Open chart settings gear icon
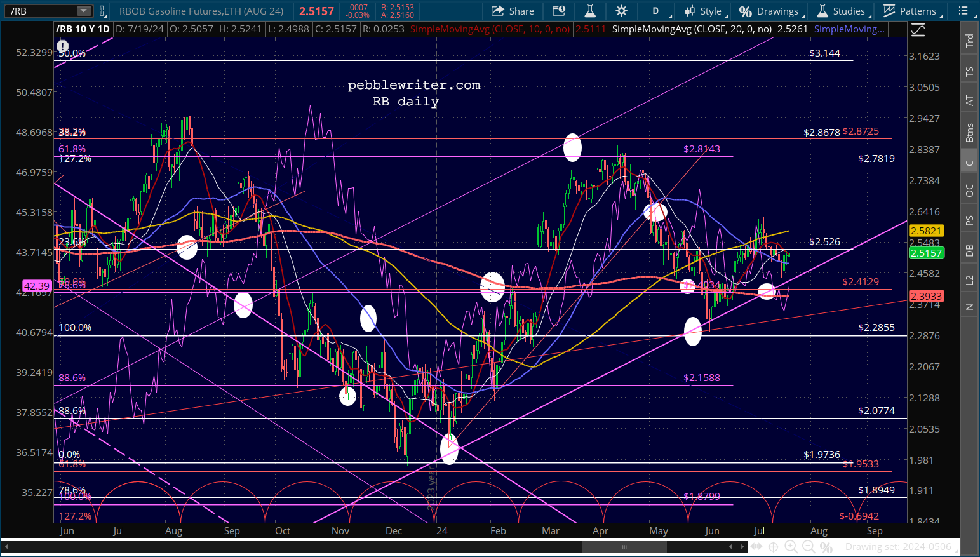Viewport: 980px width, 557px height. [x=621, y=11]
